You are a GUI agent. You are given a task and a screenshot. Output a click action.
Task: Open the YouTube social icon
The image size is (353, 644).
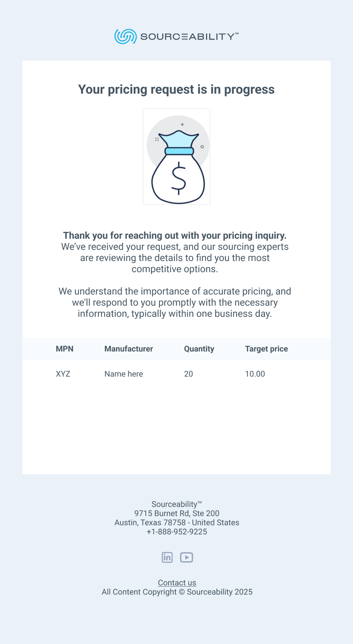point(186,557)
